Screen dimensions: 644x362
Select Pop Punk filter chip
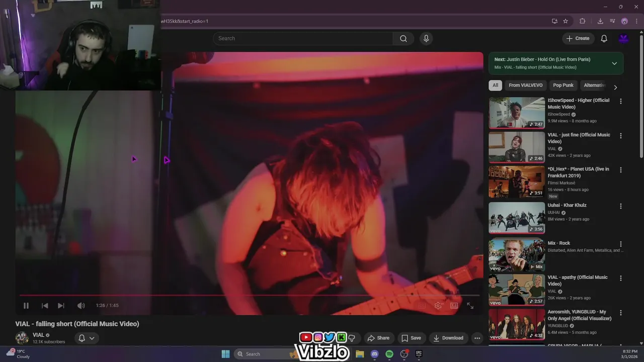click(x=563, y=85)
